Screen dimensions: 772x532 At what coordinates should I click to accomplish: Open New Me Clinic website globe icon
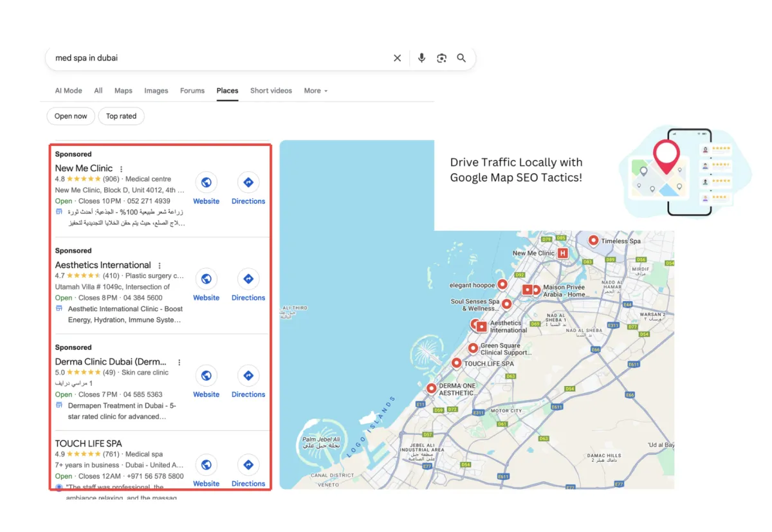[x=206, y=182]
